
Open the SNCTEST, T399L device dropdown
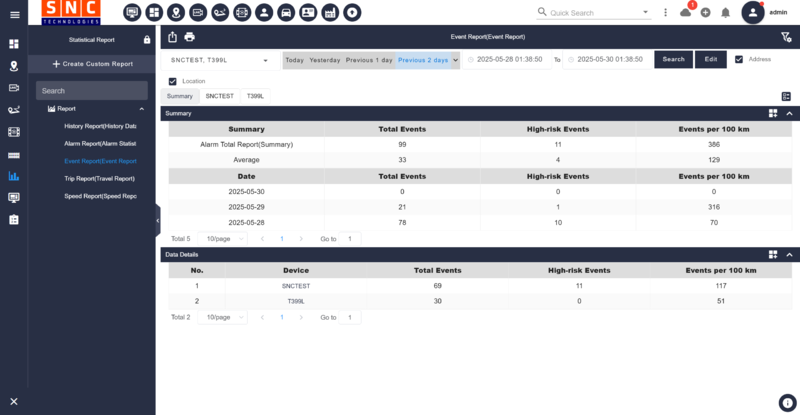point(220,60)
